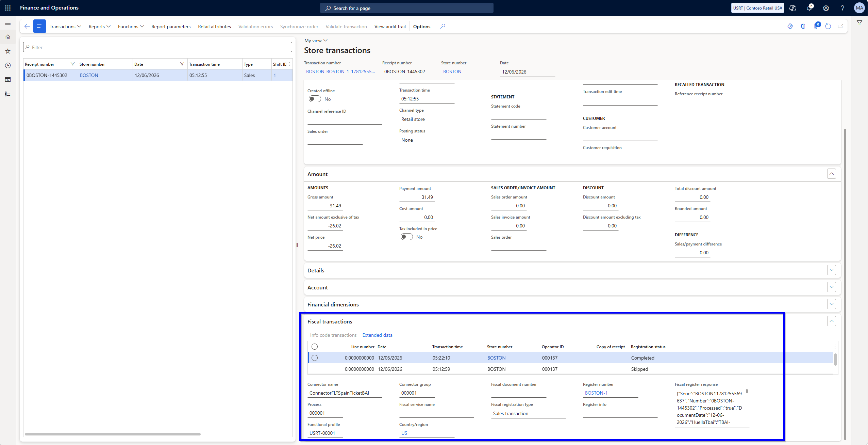Viewport: 868px width, 445px height.
Task: Collapse the Fiscal transactions section
Action: point(831,321)
